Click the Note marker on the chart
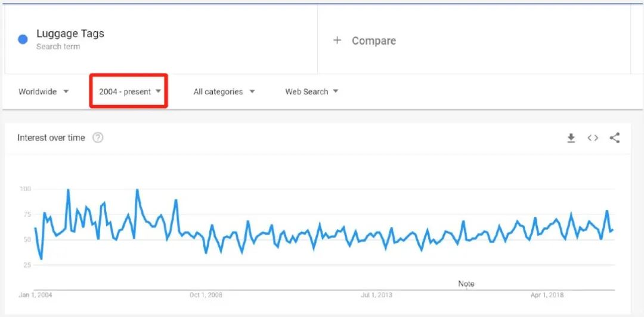644x317 pixels. [466, 284]
